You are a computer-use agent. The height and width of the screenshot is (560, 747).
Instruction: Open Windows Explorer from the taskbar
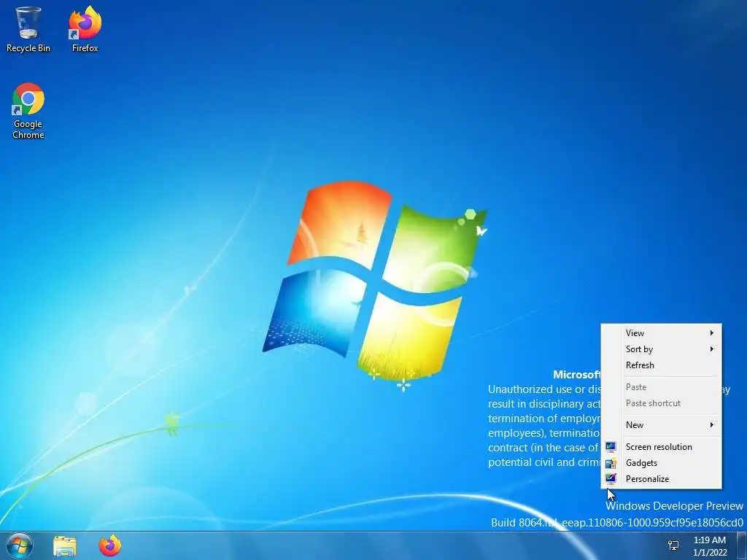coord(65,545)
